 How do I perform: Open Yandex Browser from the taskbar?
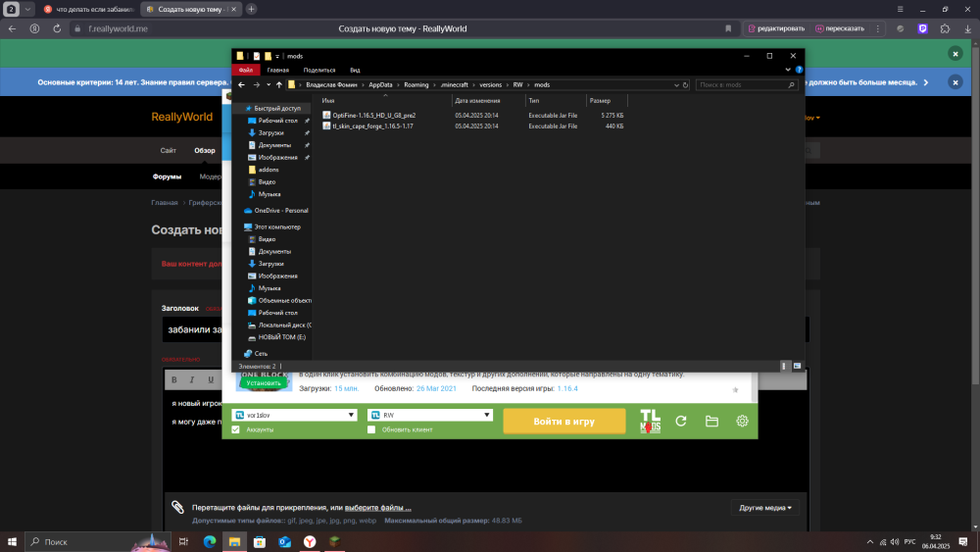click(x=310, y=542)
